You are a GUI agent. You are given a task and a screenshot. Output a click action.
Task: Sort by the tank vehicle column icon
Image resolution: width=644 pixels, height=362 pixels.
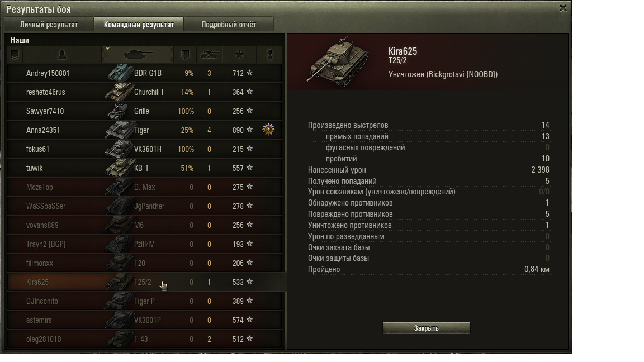(138, 55)
